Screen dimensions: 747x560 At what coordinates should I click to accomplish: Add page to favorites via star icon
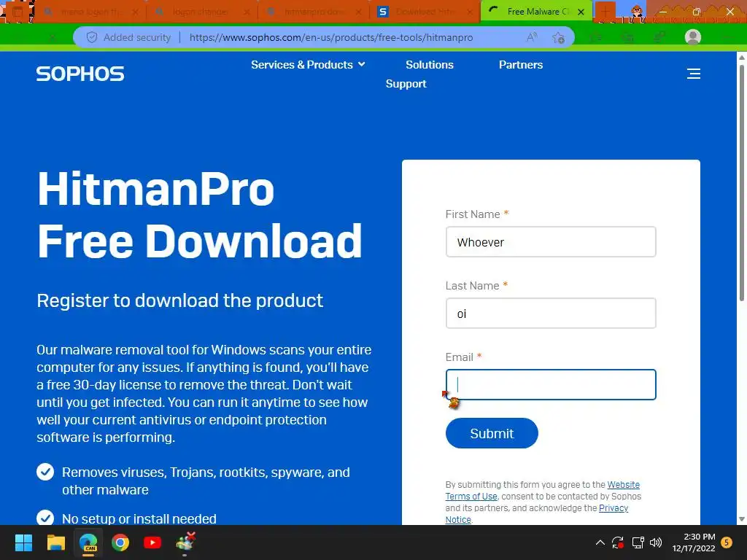click(x=558, y=37)
